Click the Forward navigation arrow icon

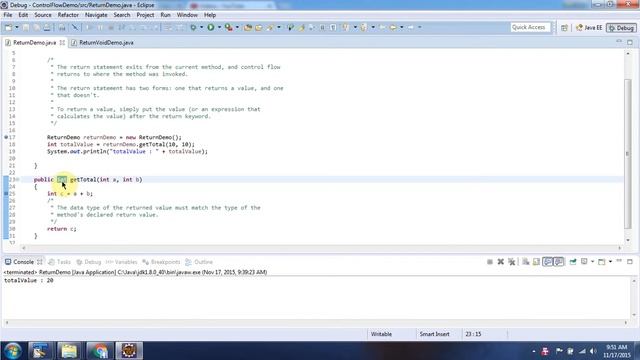click(411, 28)
